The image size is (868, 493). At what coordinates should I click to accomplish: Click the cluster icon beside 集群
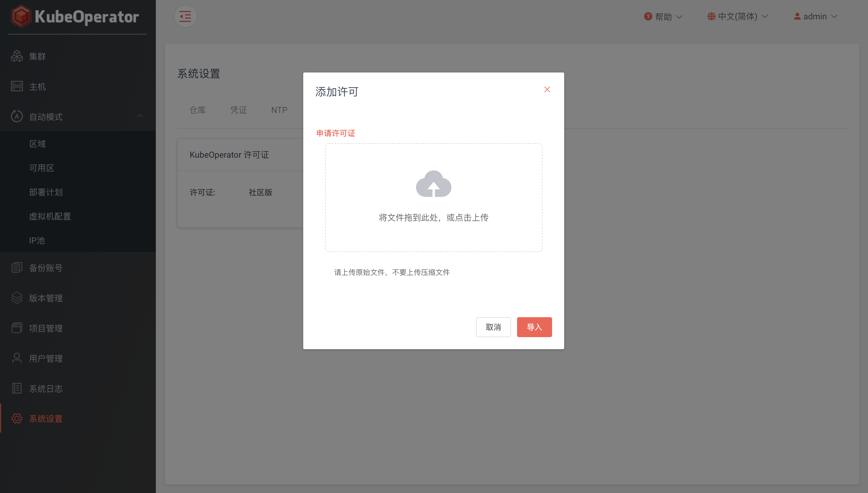[x=17, y=56]
